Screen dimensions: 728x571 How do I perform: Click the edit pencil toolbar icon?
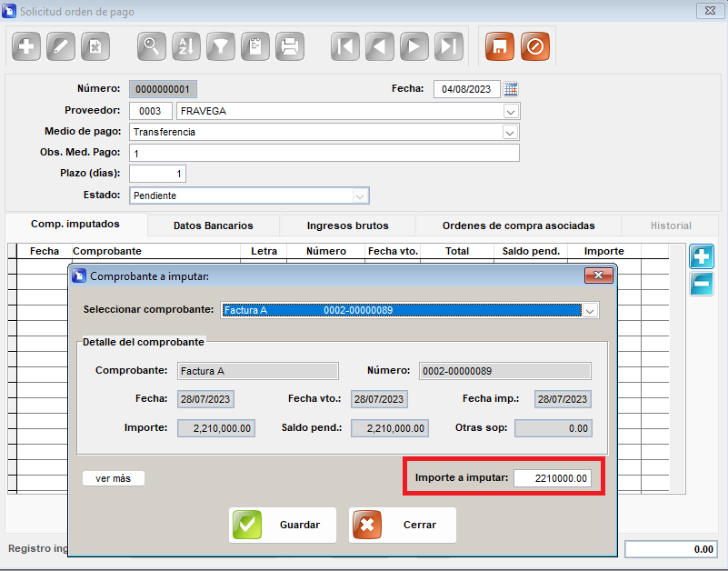[61, 46]
